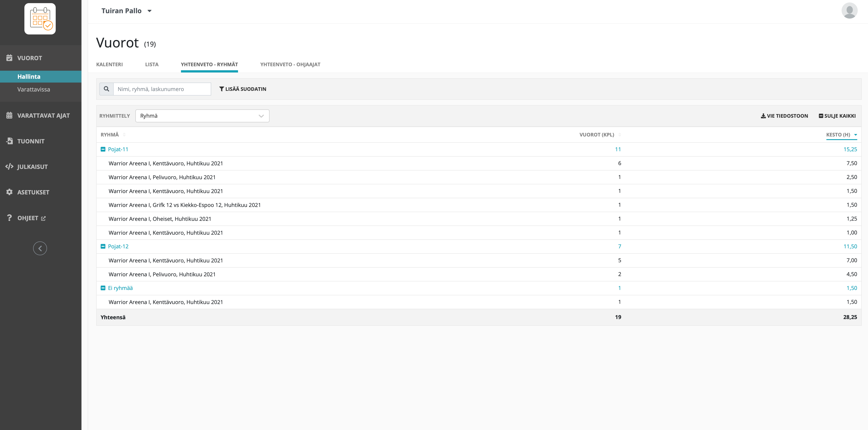868x430 pixels.
Task: Click the Yhteensä total 28,25 value
Action: [850, 317]
